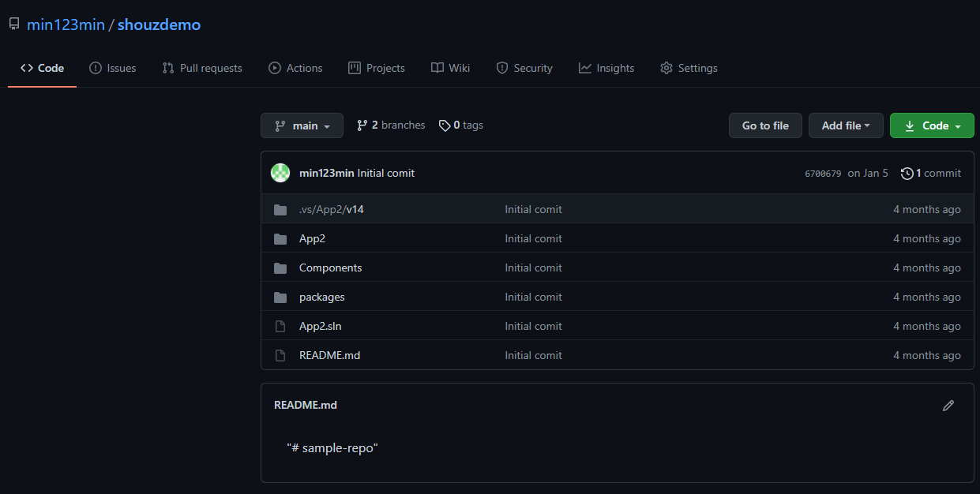Click the branch icon next to 2 branches
The width and height of the screenshot is (980, 494).
tap(362, 125)
